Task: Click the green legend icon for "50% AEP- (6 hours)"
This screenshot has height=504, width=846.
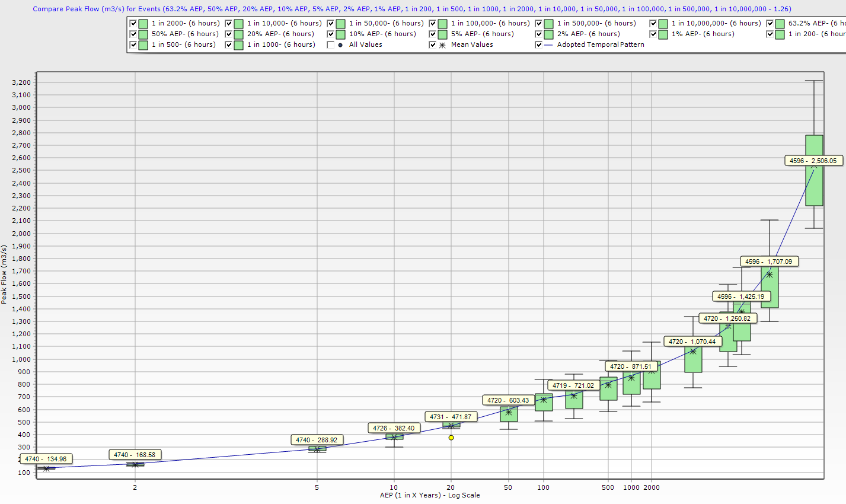Action: 144,34
